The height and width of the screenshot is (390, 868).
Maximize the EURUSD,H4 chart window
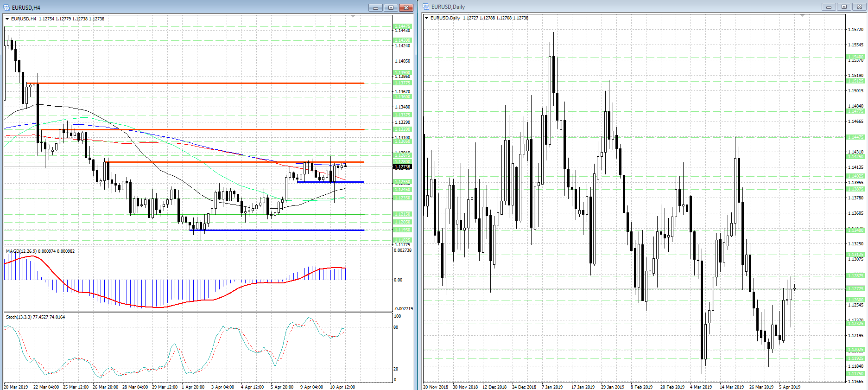click(x=391, y=7)
